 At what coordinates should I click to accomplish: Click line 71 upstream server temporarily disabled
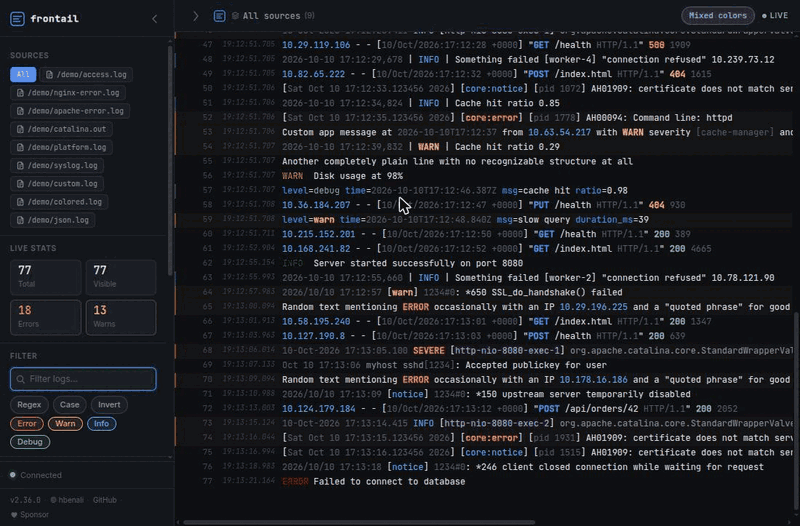click(485, 394)
